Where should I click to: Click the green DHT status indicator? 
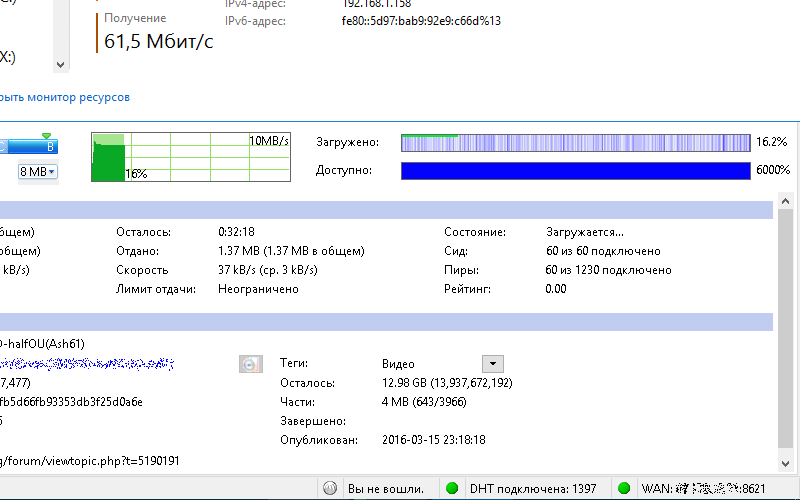coord(452,489)
